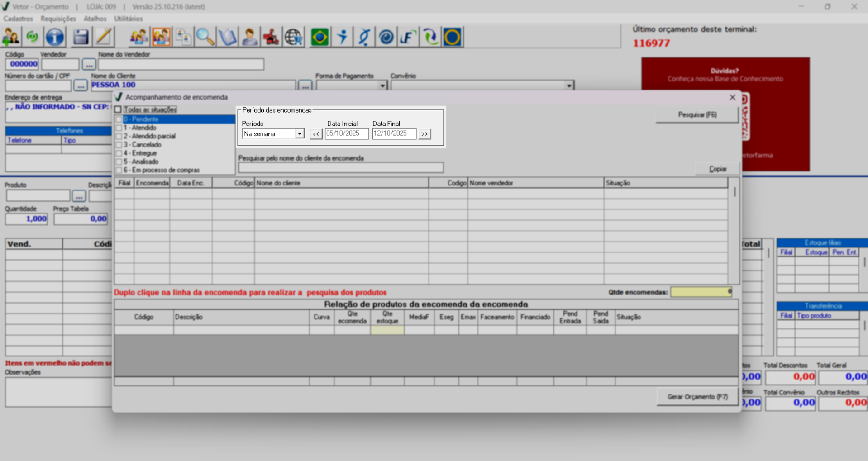Toggle the '3 - Cancelado' checkbox
This screenshot has height=461, width=868.
coord(119,145)
